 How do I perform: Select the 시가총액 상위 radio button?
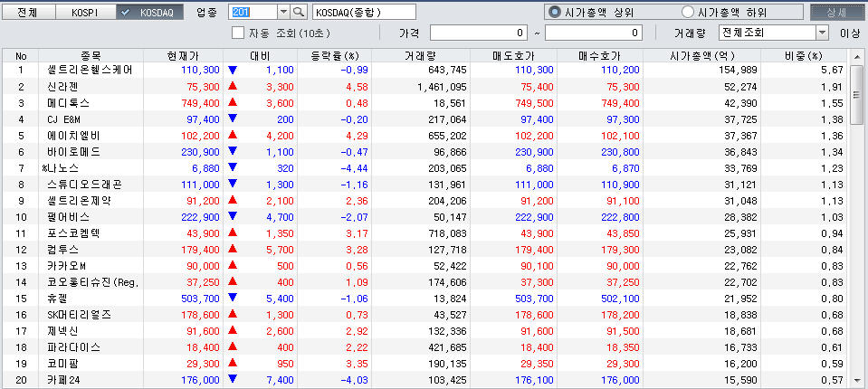(x=554, y=12)
